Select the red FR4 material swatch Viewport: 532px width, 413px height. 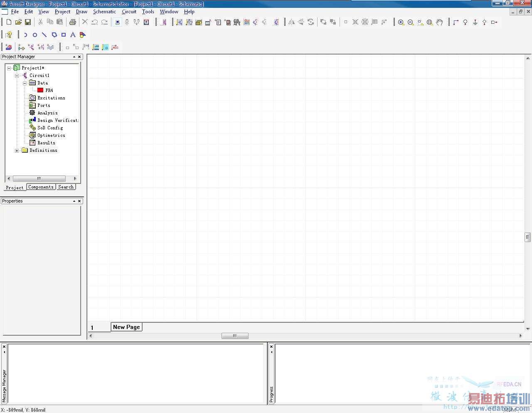[x=40, y=90]
